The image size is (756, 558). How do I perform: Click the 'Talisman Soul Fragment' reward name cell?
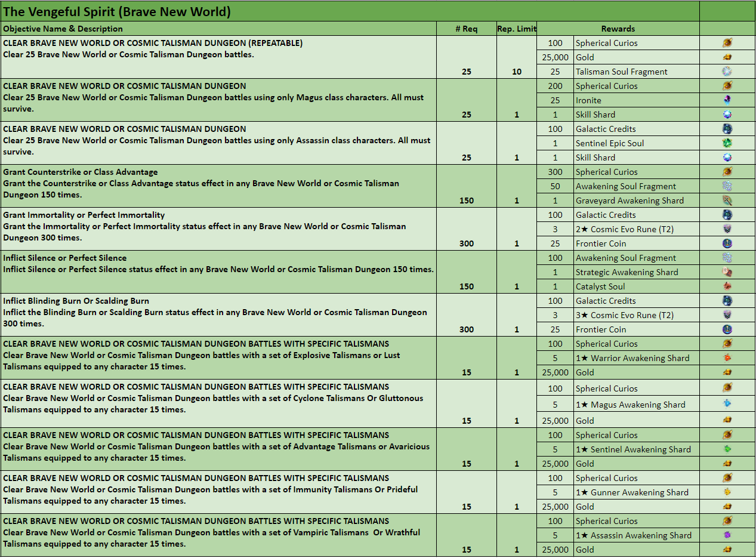pos(637,72)
